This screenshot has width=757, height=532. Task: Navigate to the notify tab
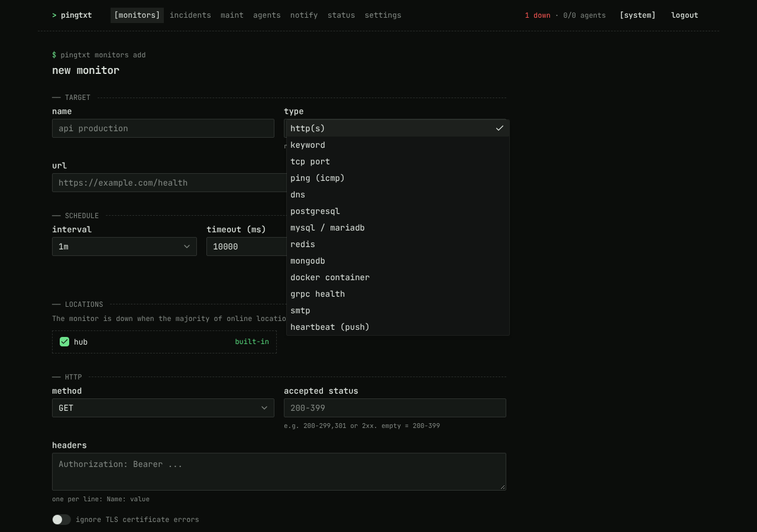[x=304, y=15]
